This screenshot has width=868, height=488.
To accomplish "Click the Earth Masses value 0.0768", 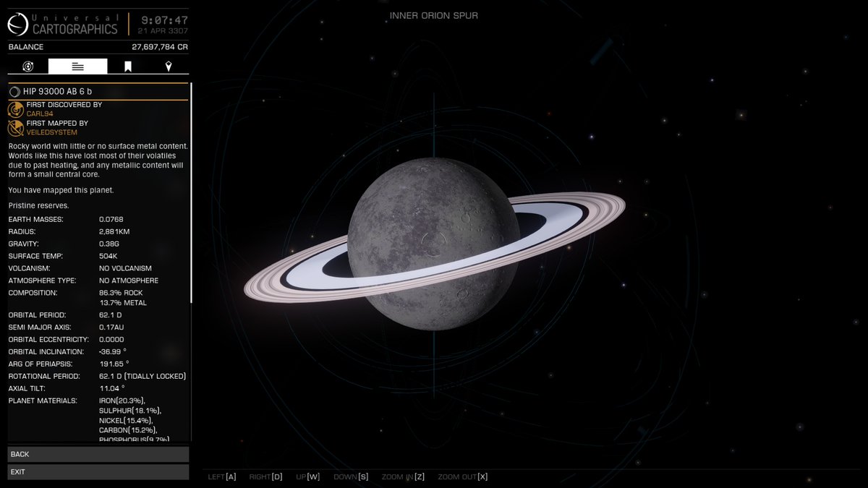I will 111,219.
